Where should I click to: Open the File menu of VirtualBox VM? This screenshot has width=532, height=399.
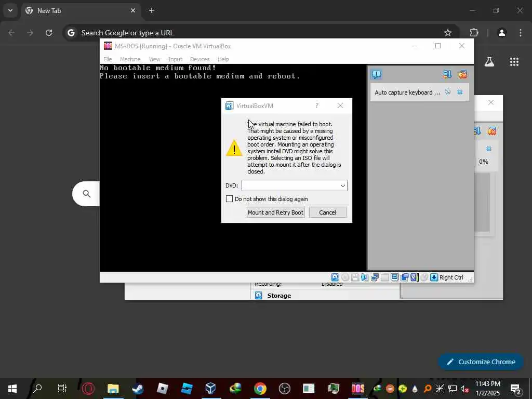click(x=108, y=59)
